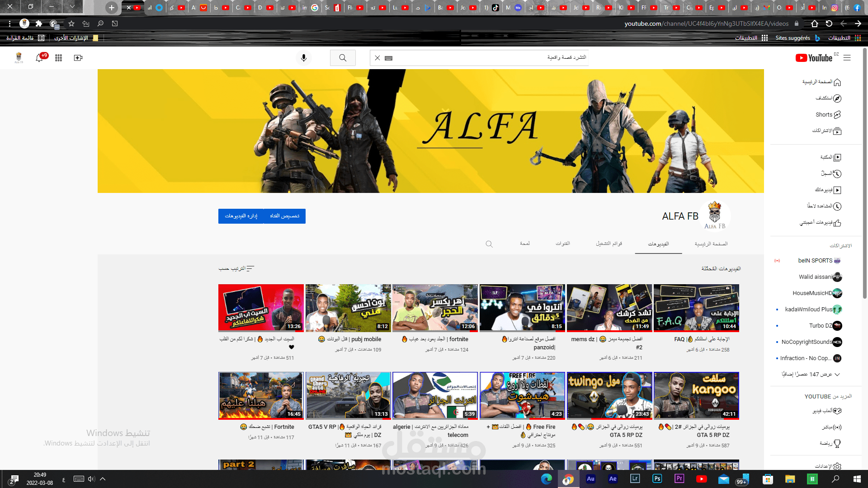Click the create video camera icon
868x488 pixels.
pyautogui.click(x=78, y=58)
